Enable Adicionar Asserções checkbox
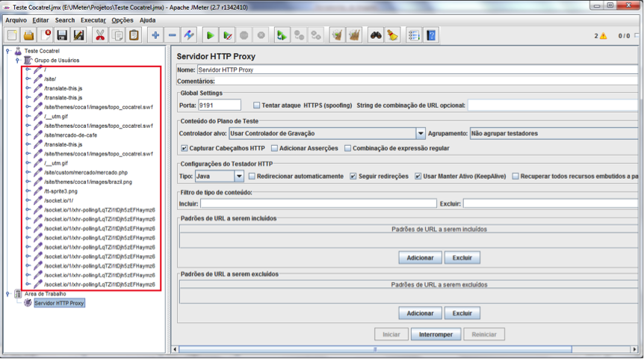 pyautogui.click(x=274, y=148)
